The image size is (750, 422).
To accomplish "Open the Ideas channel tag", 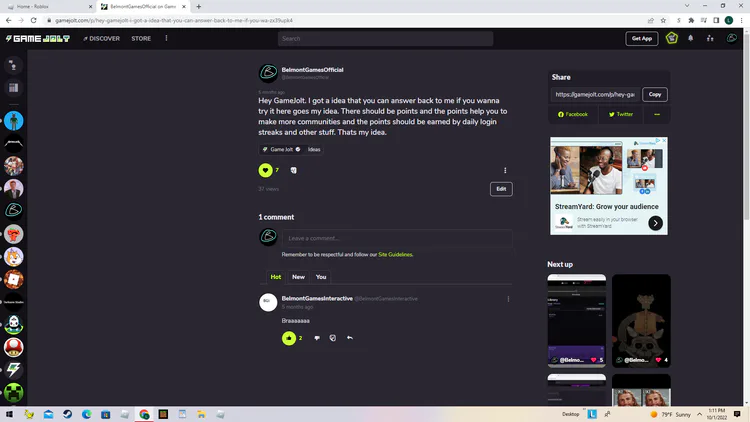I will pos(314,149).
